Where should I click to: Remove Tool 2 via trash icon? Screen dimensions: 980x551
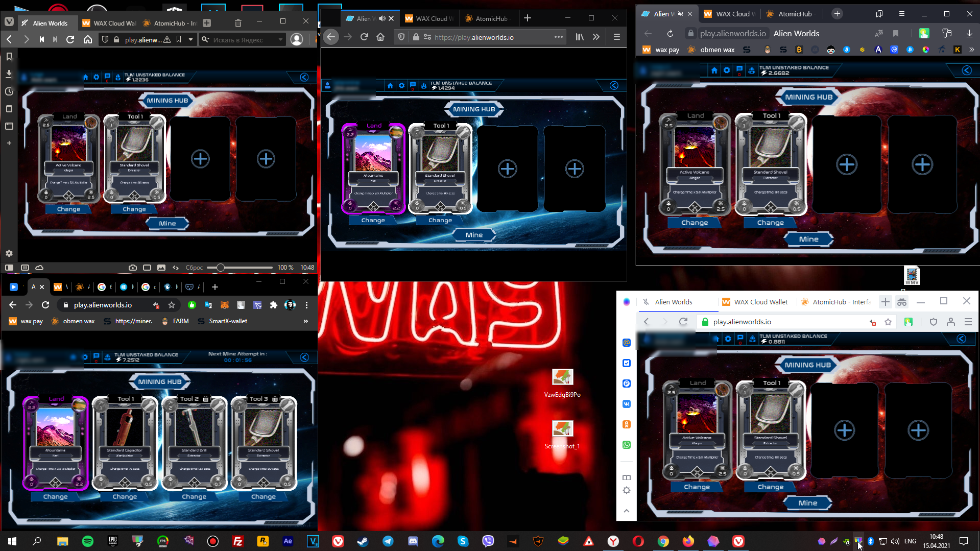206,399
